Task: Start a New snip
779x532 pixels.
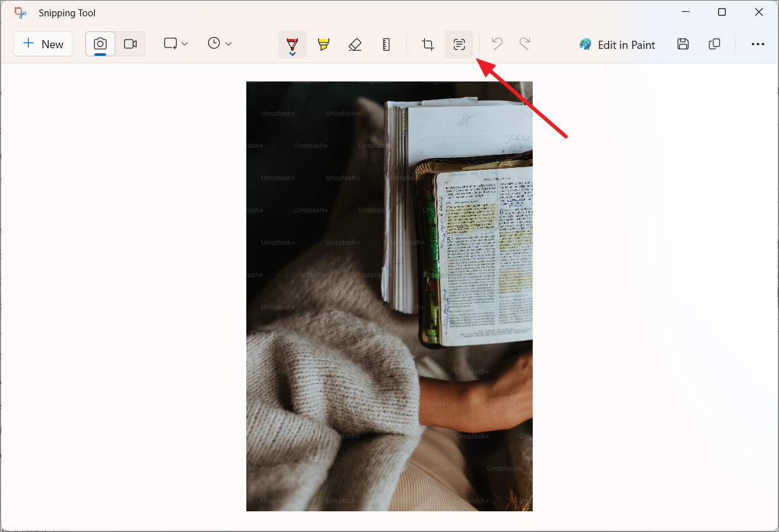Action: [43, 44]
